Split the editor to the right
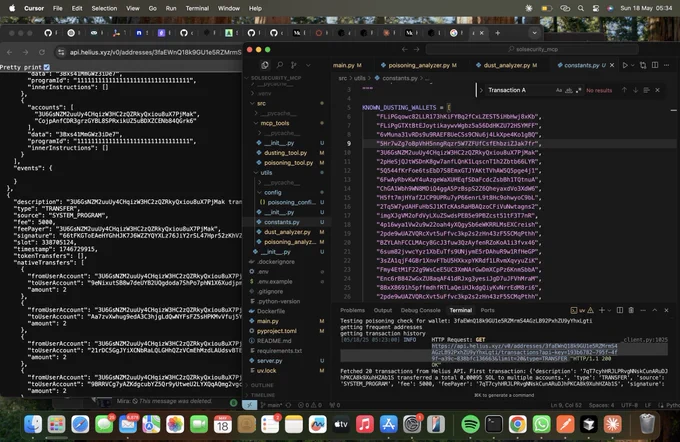The width and height of the screenshot is (680, 442). pyautogui.click(x=655, y=65)
